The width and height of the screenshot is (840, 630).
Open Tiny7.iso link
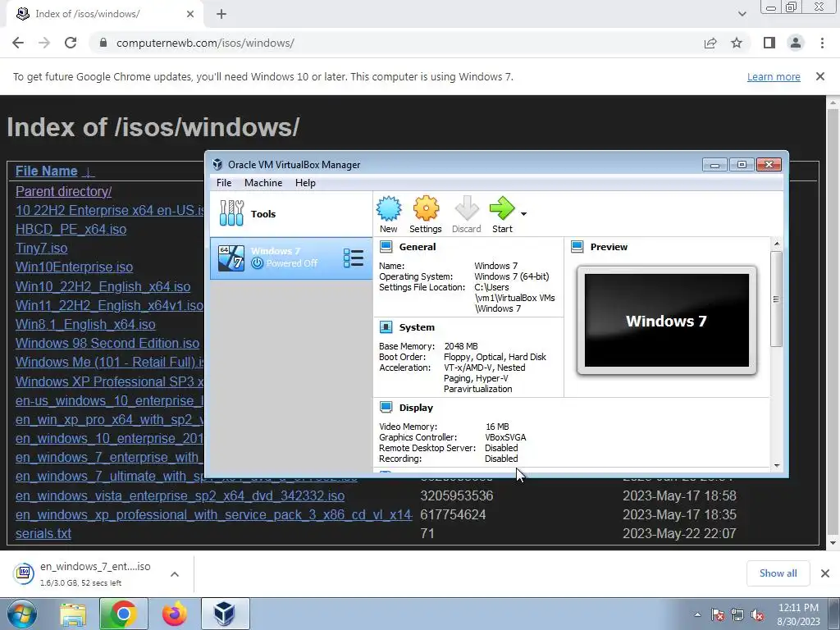pyautogui.click(x=41, y=248)
